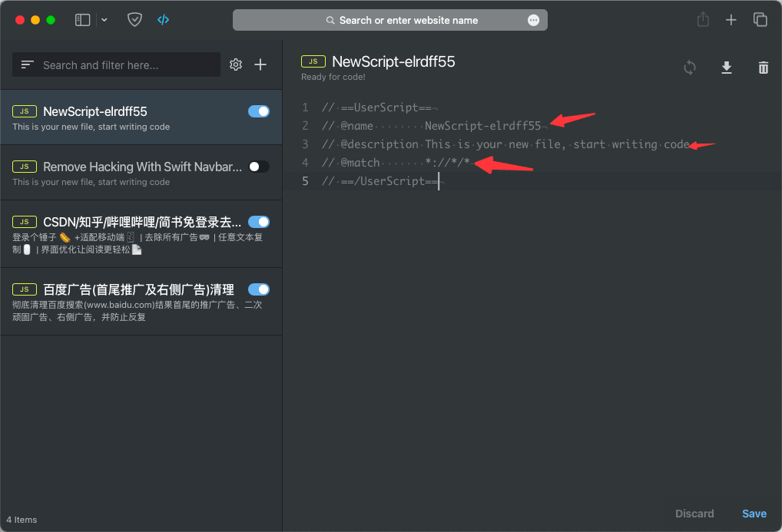The image size is (782, 532).
Task: Download the NewScript-elrdff55 script
Action: coord(727,68)
